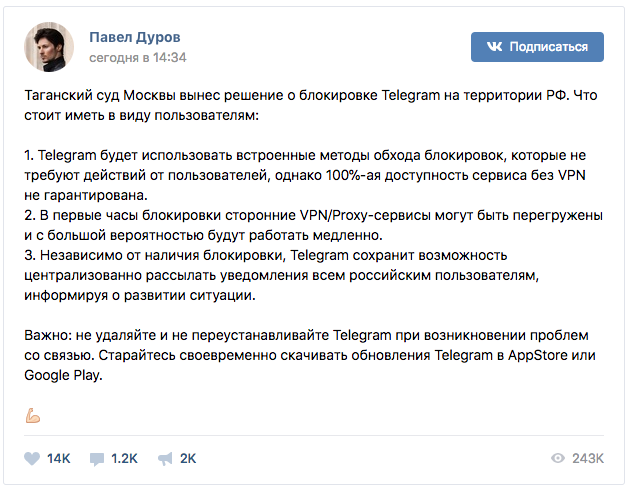Click the opening sentence about Таганский суд
The image size is (629, 489).
pyautogui.click(x=311, y=105)
